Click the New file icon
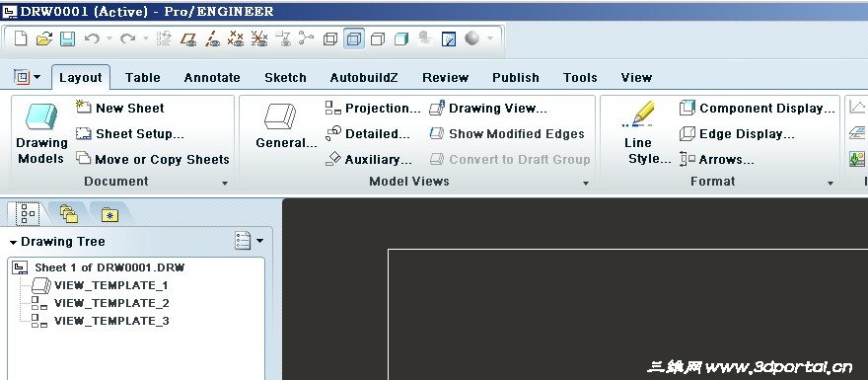 pos(21,38)
